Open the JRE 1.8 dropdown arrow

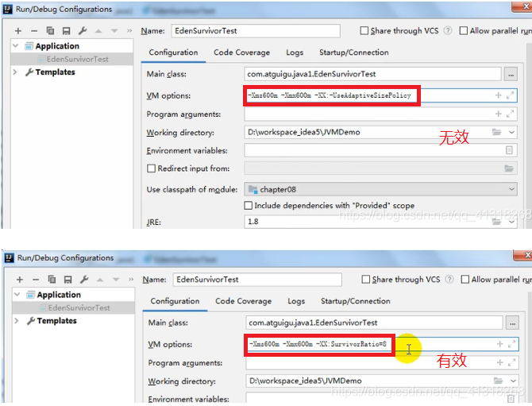click(x=511, y=222)
